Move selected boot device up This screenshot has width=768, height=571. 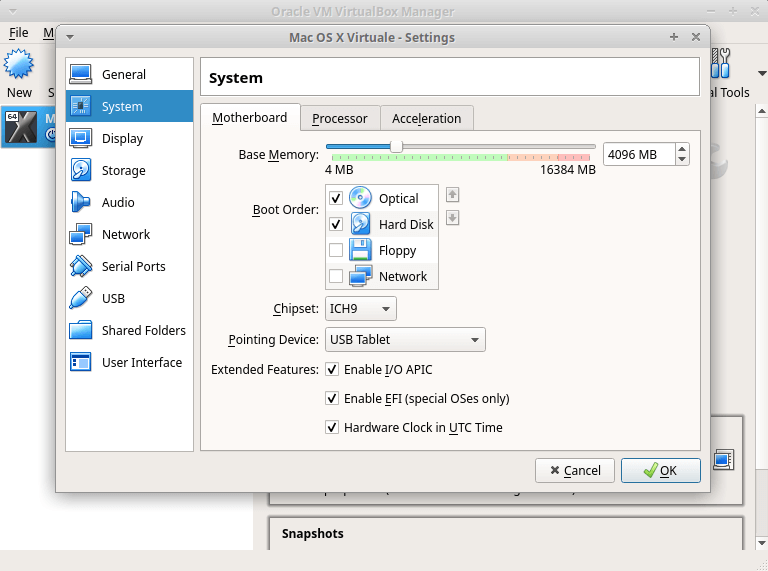coord(452,195)
